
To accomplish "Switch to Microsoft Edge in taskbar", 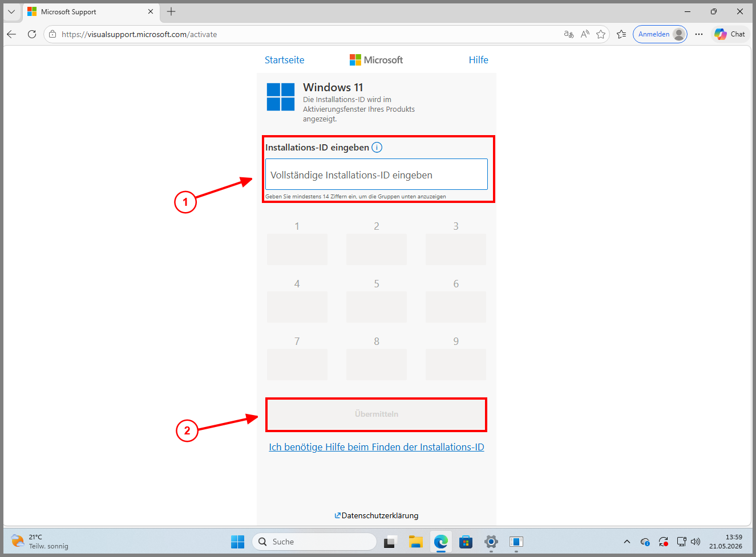I will pos(441,542).
